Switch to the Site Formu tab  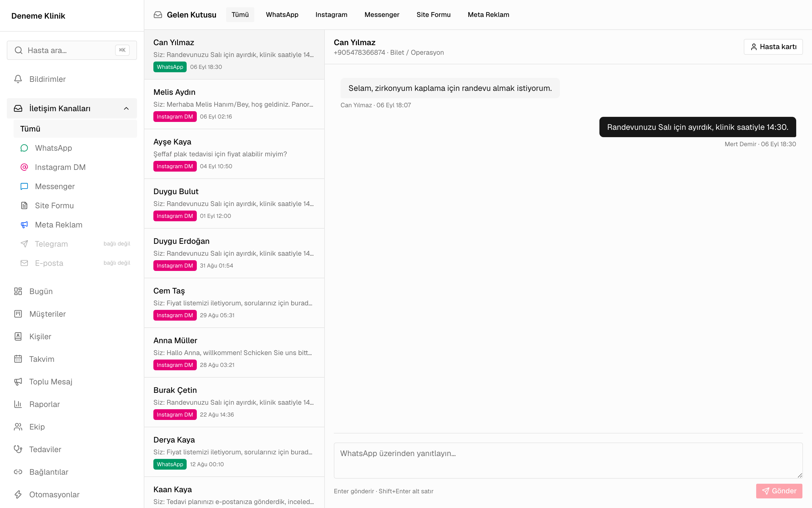[x=434, y=14]
